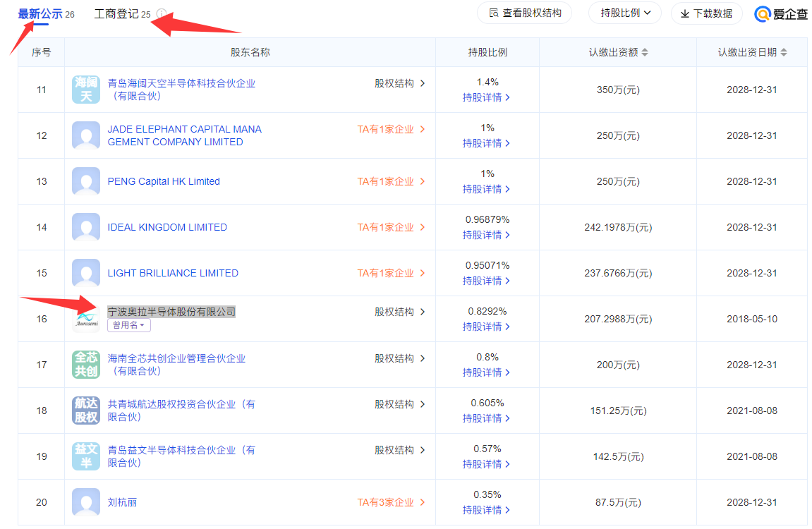
Task: Select the 87.5万(元) amount cell
Action: [x=618, y=502]
